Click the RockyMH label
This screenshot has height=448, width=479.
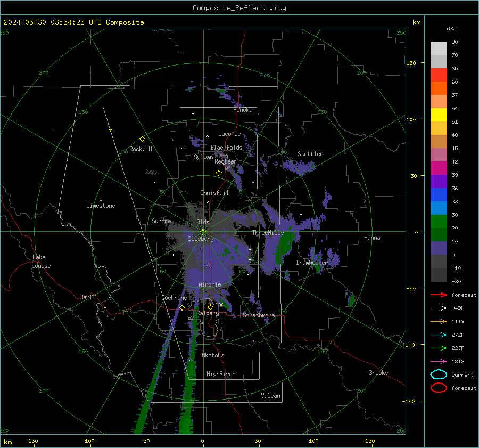[x=141, y=149]
